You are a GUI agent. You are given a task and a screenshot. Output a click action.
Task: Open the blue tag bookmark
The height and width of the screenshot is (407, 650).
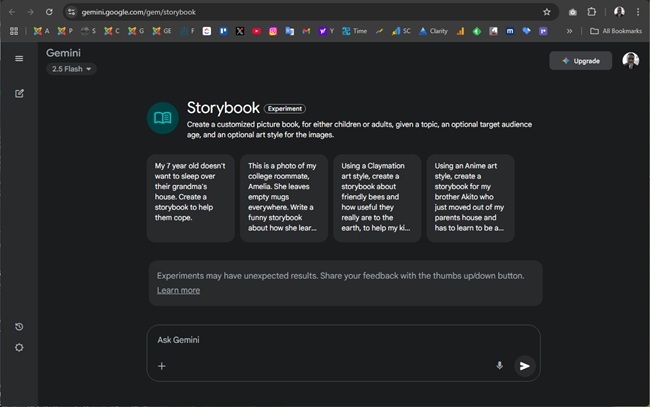pos(526,31)
